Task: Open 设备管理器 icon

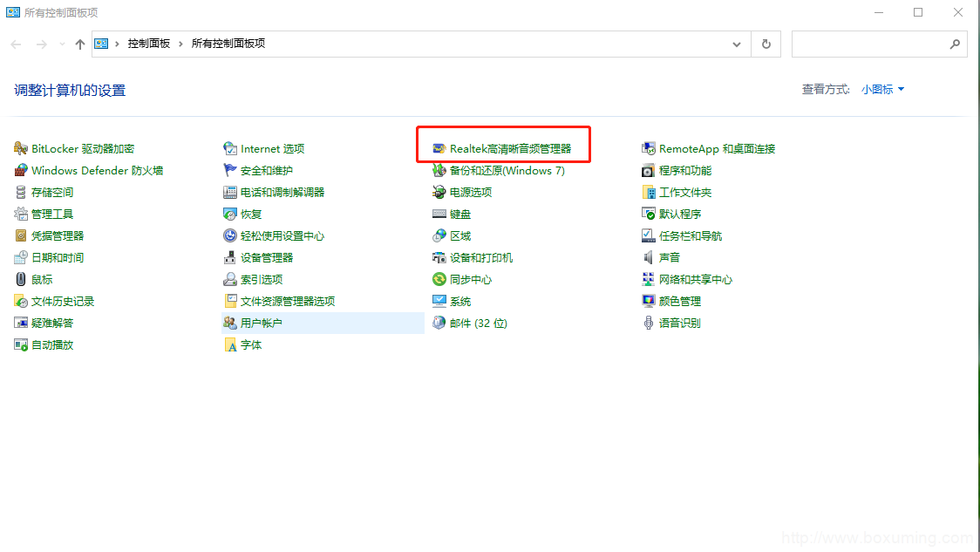Action: coord(230,257)
